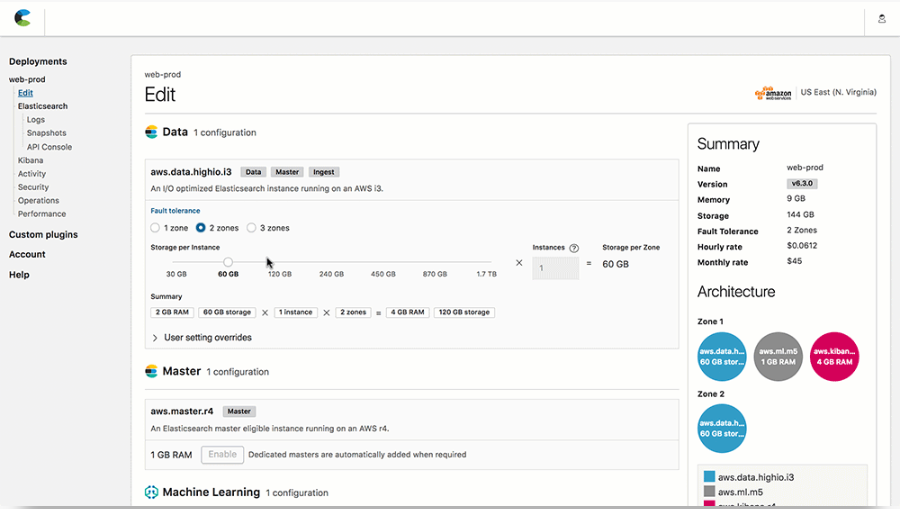The image size is (900, 509).
Task: Open the Help section
Action: 19,275
